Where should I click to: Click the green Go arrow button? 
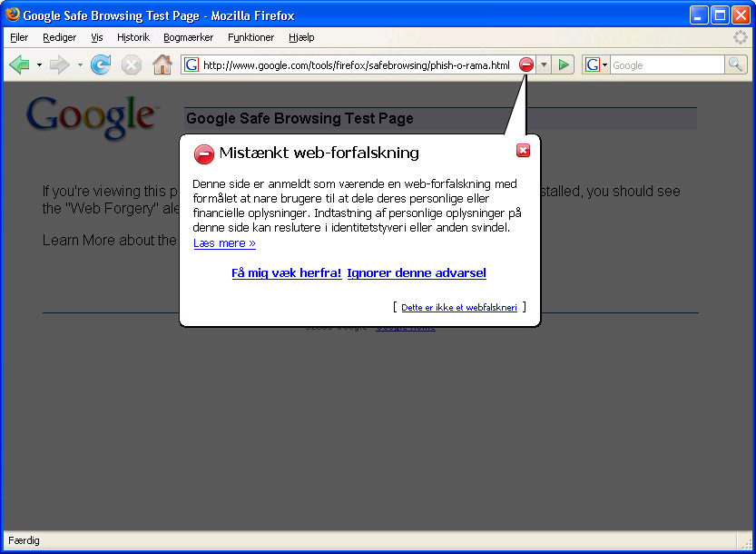563,64
